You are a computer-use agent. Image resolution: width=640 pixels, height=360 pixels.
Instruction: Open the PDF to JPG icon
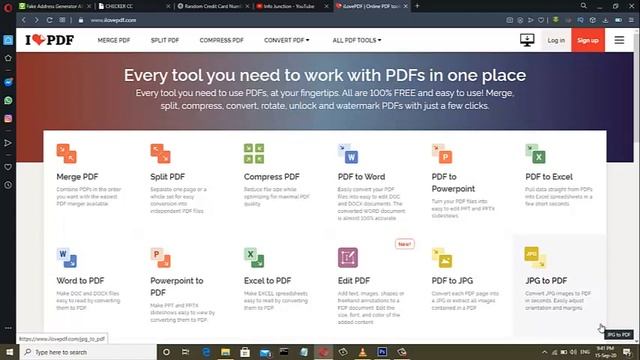(x=442, y=258)
